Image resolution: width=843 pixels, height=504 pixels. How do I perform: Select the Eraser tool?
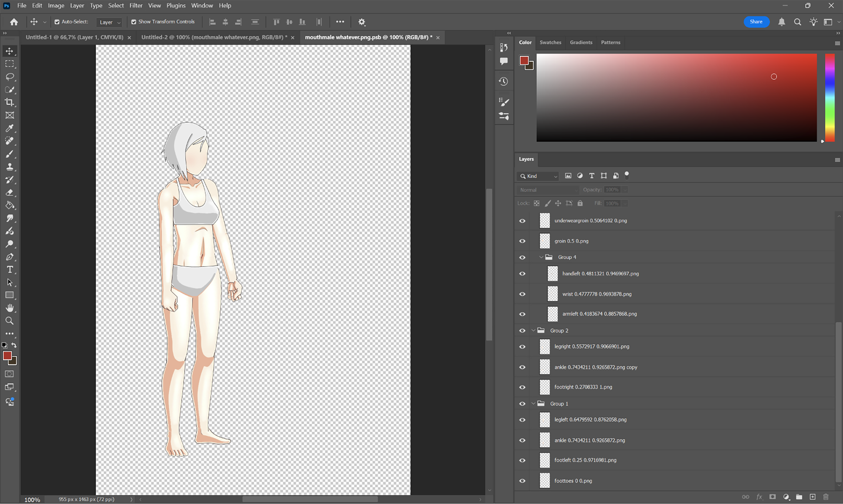[9, 193]
